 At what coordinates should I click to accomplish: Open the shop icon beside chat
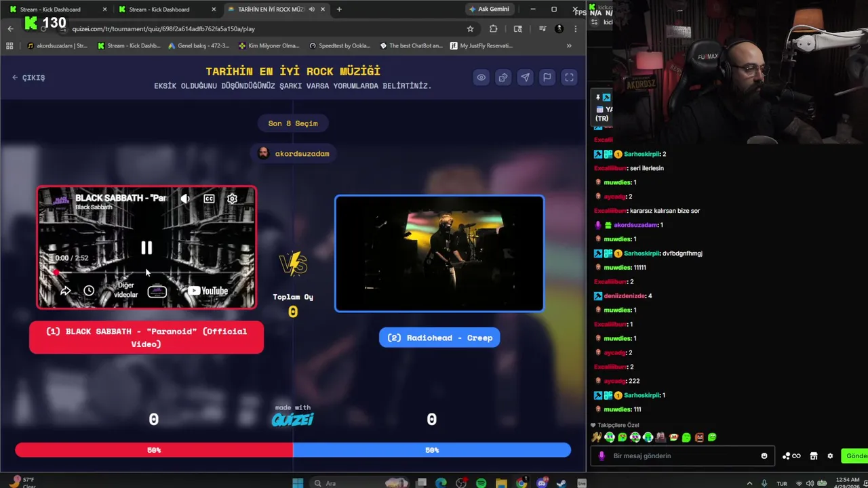tap(814, 456)
